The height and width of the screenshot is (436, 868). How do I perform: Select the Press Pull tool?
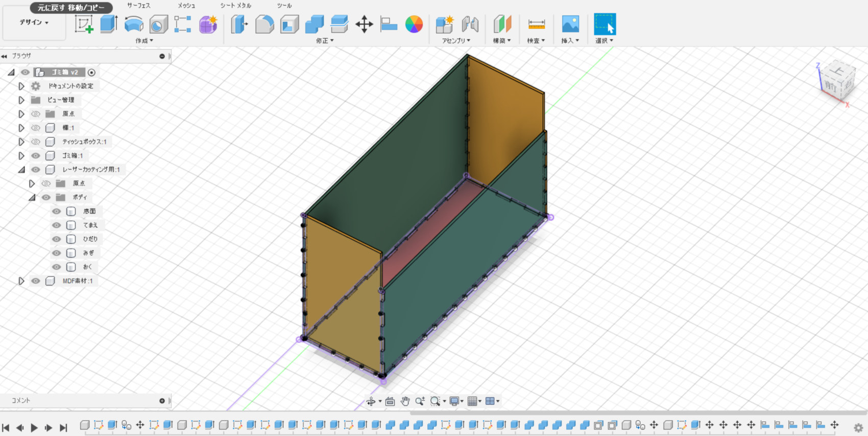239,24
